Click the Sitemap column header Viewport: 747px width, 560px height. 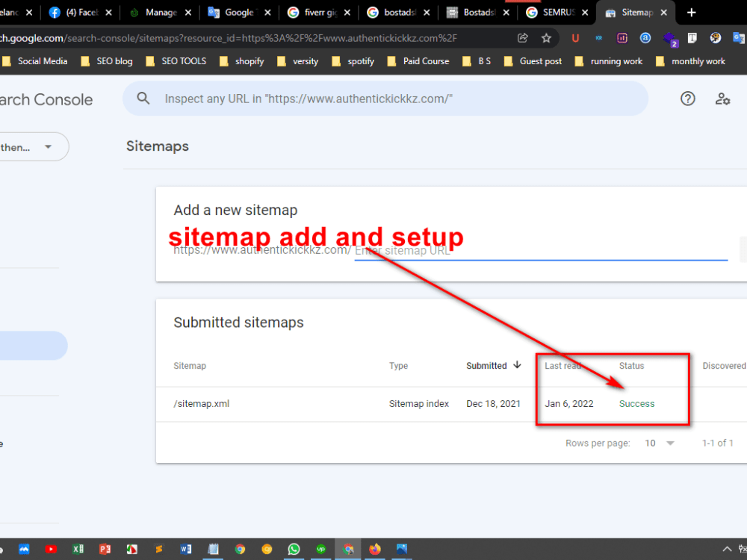(190, 366)
